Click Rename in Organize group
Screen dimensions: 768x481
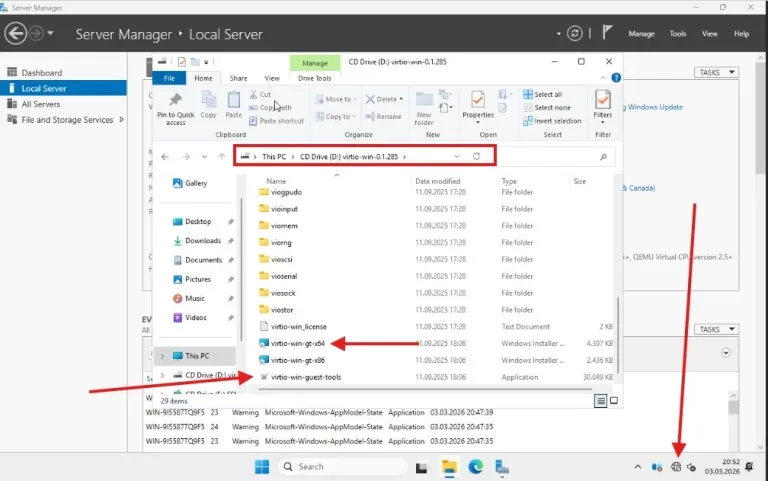pos(384,116)
